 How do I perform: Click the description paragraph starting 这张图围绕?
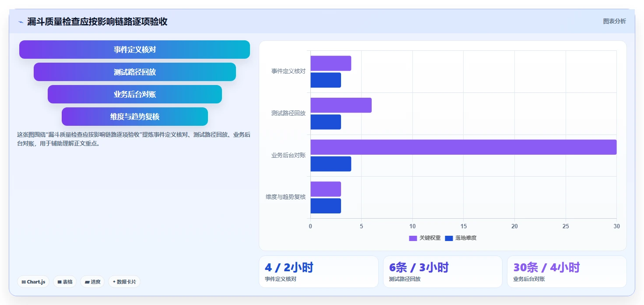click(134, 139)
